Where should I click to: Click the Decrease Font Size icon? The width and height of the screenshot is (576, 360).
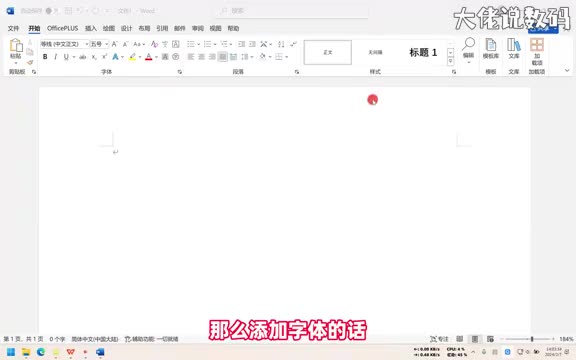click(x=125, y=44)
